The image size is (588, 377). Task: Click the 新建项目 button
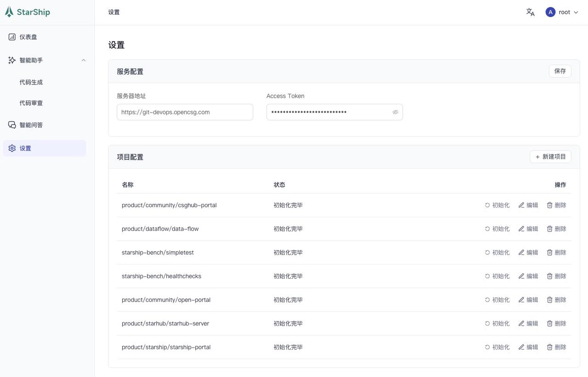(550, 157)
